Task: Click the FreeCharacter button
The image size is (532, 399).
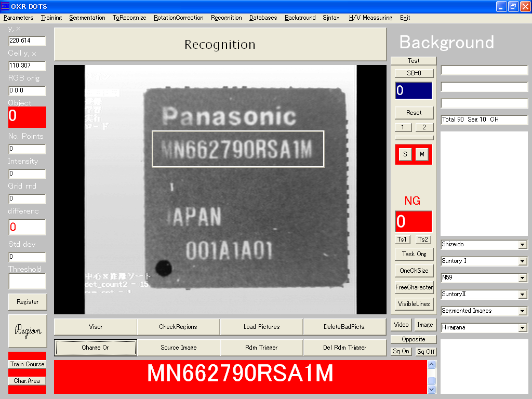Action: click(414, 287)
